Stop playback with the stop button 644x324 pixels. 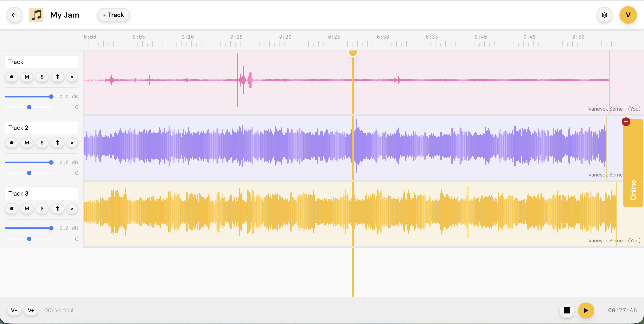[567, 310]
